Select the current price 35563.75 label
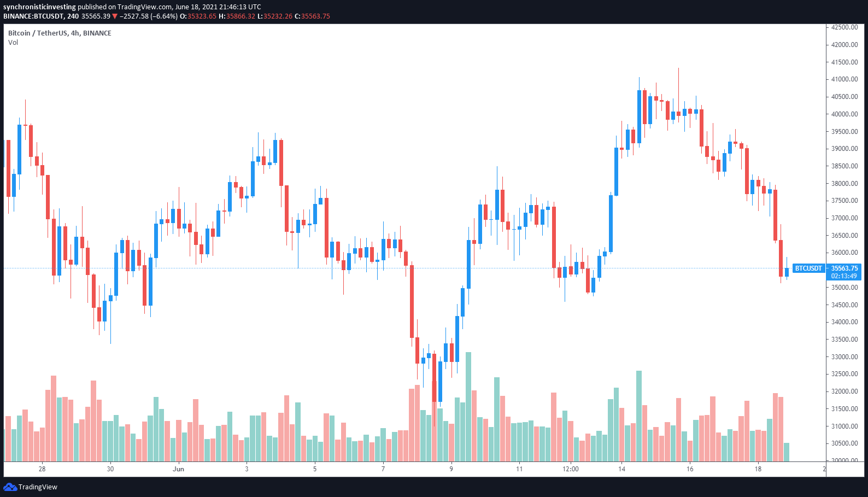Viewport: 868px width, 497px height. click(844, 268)
